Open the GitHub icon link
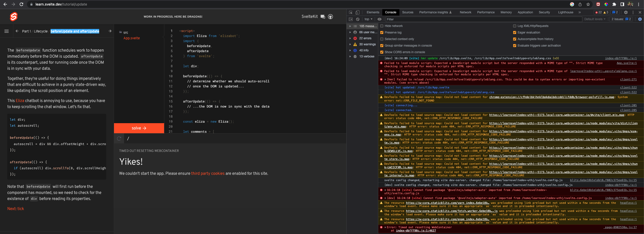Screen dimensions: 644x234 click(x=330, y=17)
